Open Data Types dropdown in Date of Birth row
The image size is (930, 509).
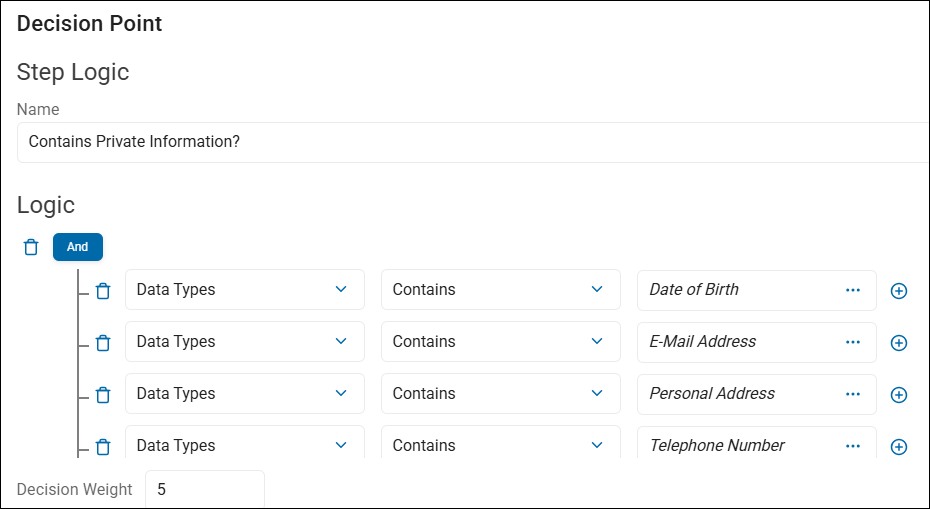(244, 290)
